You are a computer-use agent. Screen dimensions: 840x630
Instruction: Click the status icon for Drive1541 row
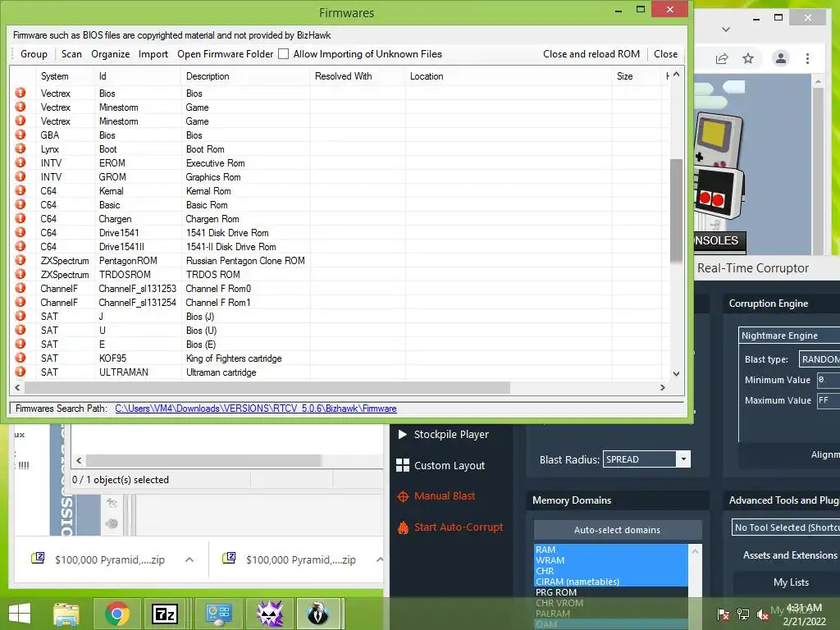pos(21,232)
